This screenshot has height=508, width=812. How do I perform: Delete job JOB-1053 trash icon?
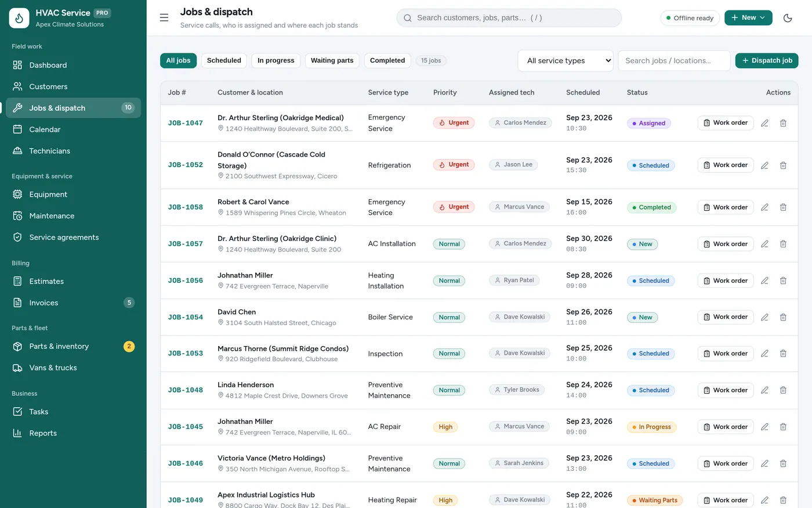pos(783,354)
